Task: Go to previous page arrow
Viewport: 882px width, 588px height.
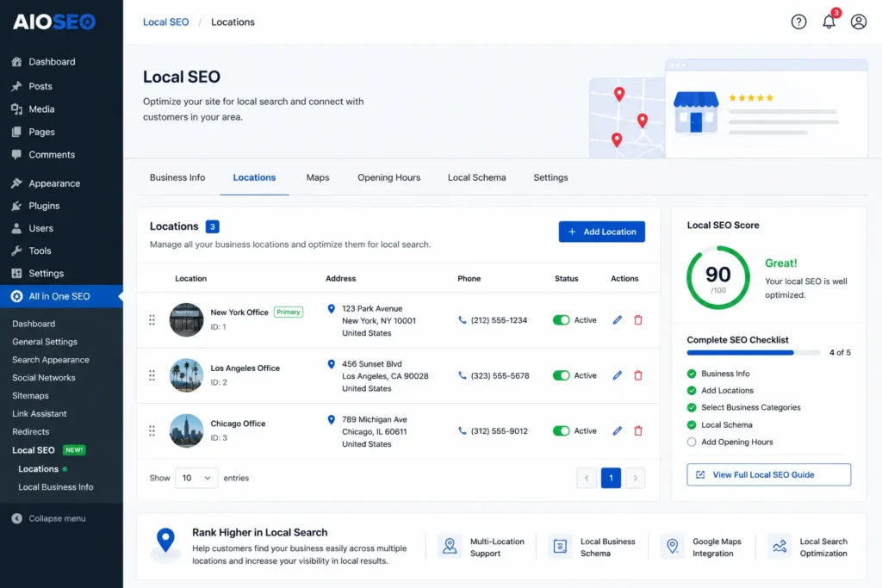Action: coord(587,478)
